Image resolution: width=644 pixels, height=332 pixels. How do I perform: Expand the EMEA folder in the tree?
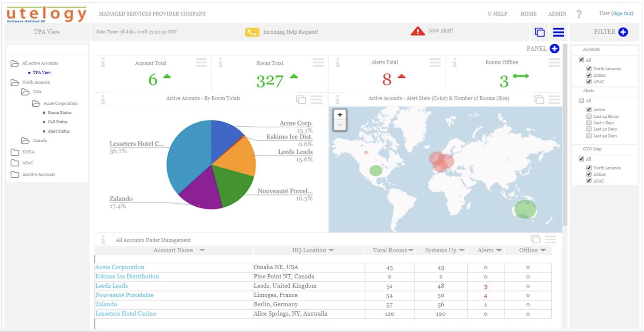[15, 152]
